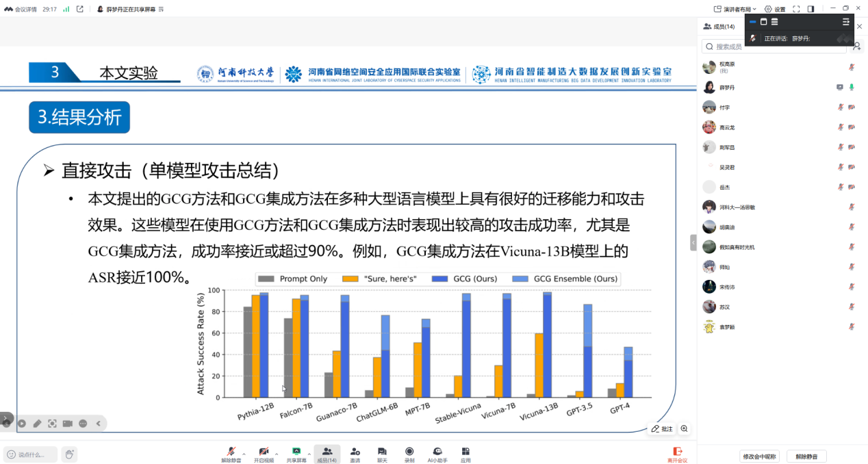This screenshot has height=464, width=868.
Task: Select the stacked list view in floating window
Action: (x=774, y=22)
